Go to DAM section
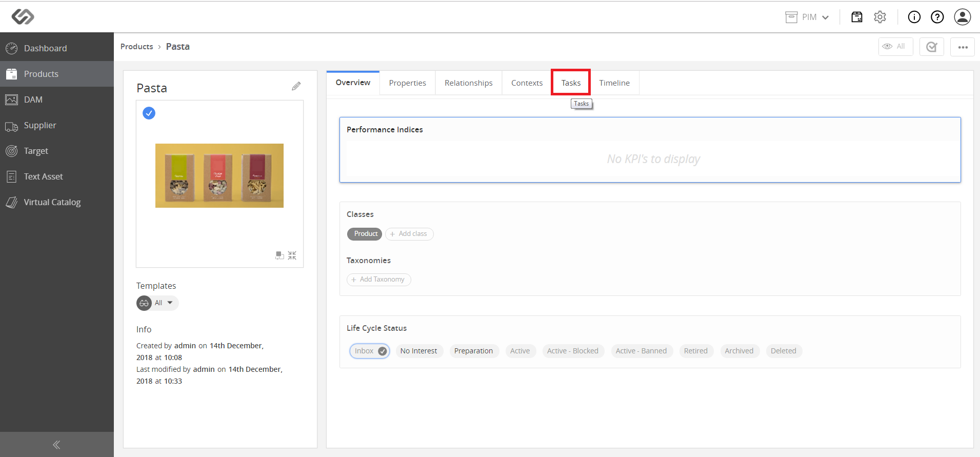This screenshot has height=457, width=980. coord(57,100)
